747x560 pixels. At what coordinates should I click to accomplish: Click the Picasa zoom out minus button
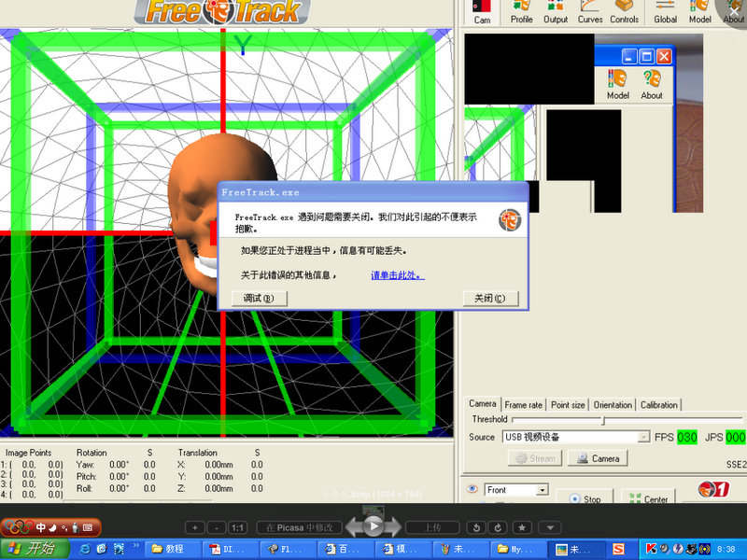[217, 527]
